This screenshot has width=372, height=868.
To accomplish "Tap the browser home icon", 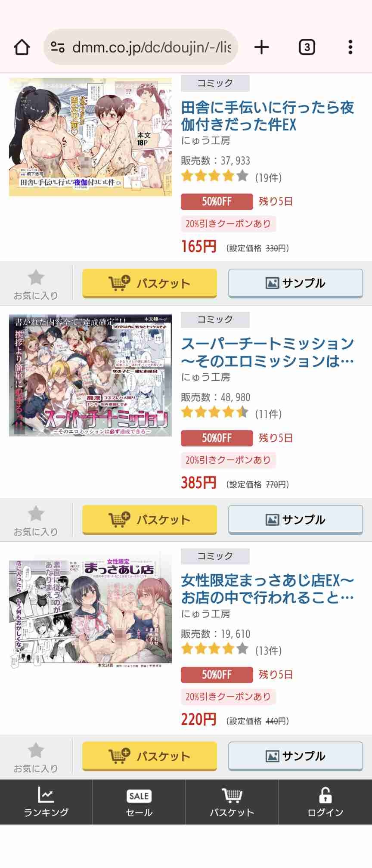I will (22, 47).
